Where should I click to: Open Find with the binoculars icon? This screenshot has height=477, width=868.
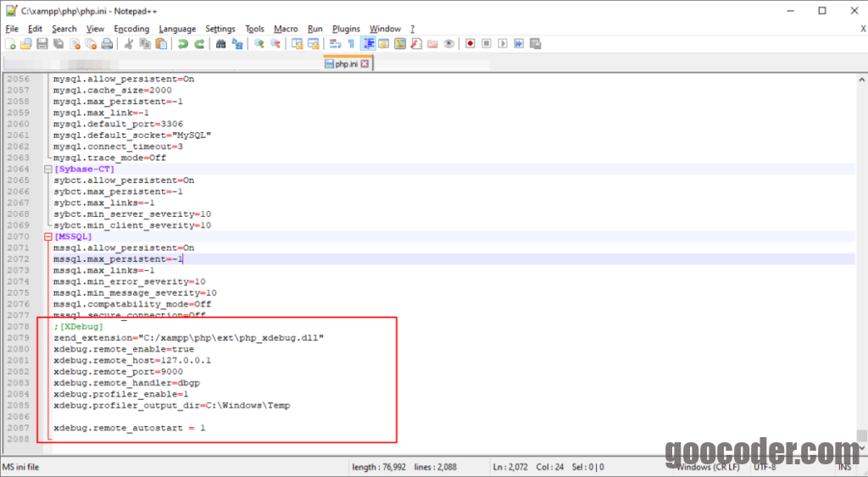click(220, 43)
